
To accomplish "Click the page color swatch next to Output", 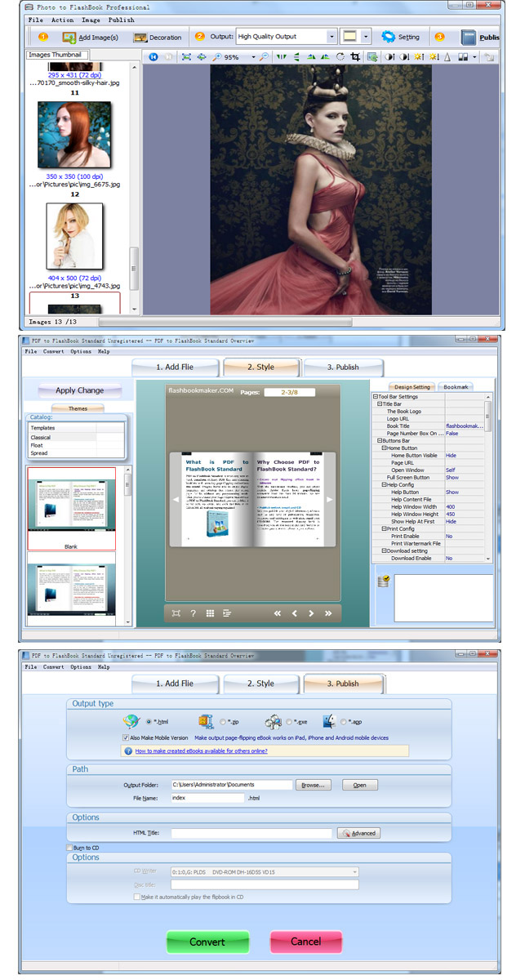I will point(351,37).
